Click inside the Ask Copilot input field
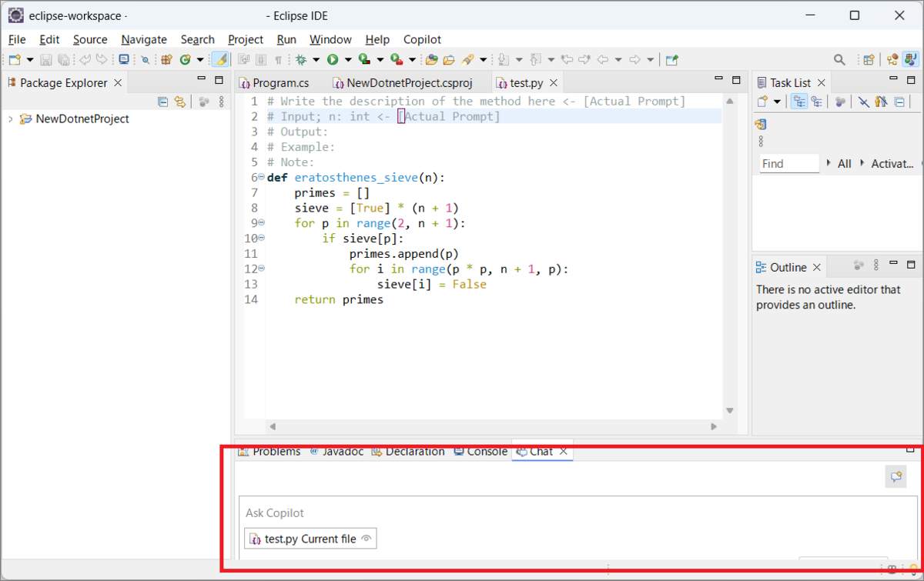Screen dimensions: 924x581 pyautogui.click(x=462, y=513)
